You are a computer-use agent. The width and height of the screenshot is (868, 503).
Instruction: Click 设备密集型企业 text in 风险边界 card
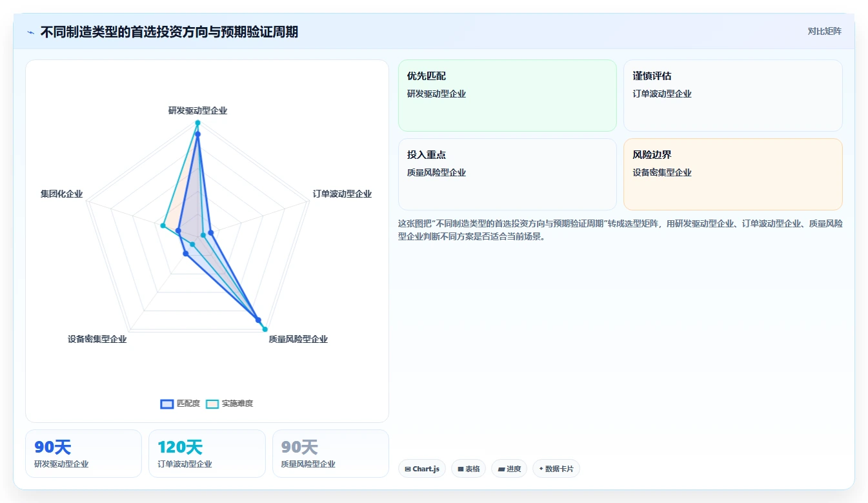pos(662,172)
